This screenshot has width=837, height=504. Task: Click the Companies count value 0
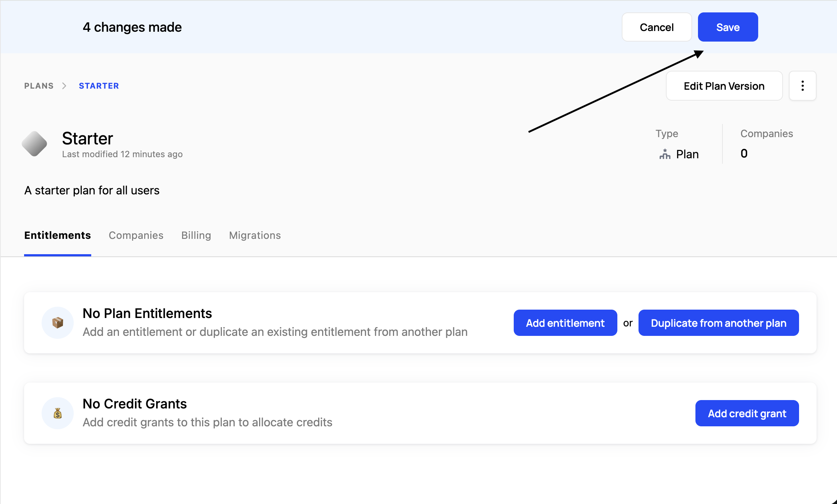pyautogui.click(x=744, y=154)
